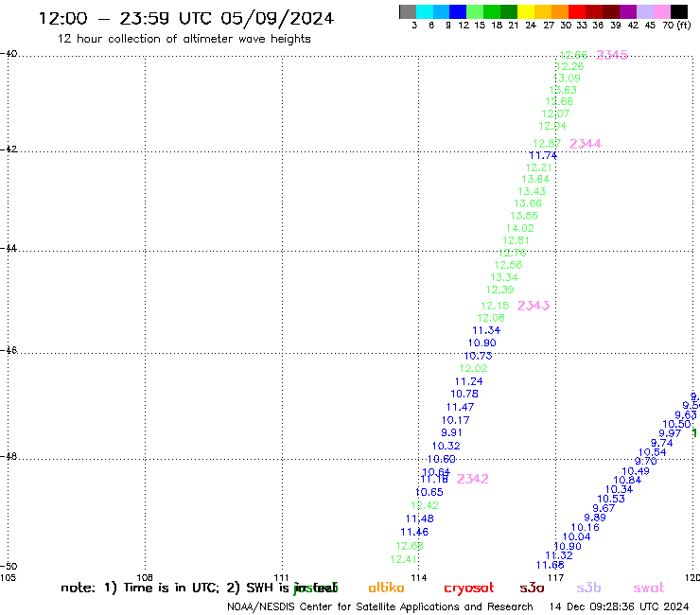Click the pink 45–70 ft legend swatch
This screenshot has width=700, height=615.
[662, 11]
